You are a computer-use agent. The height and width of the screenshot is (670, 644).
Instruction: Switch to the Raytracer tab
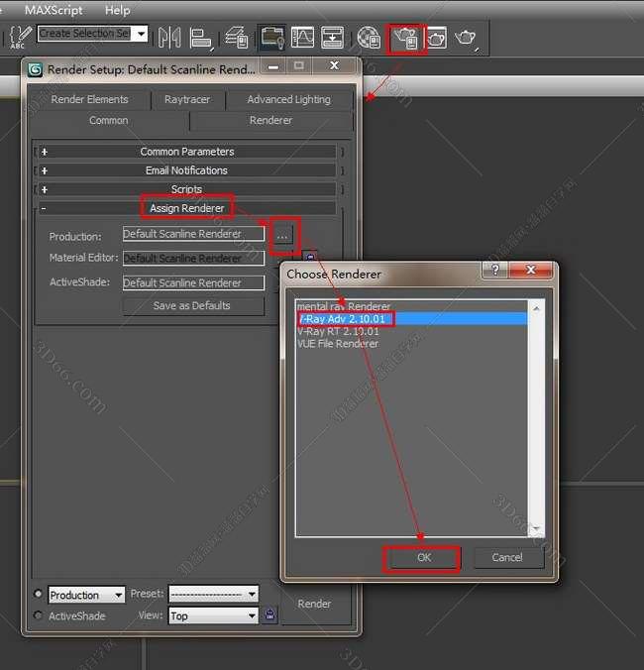[x=187, y=99]
